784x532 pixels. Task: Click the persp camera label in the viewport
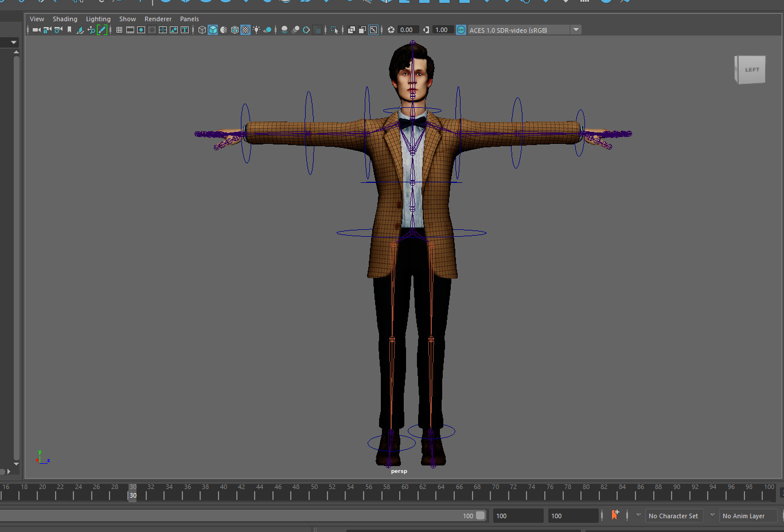pos(399,471)
